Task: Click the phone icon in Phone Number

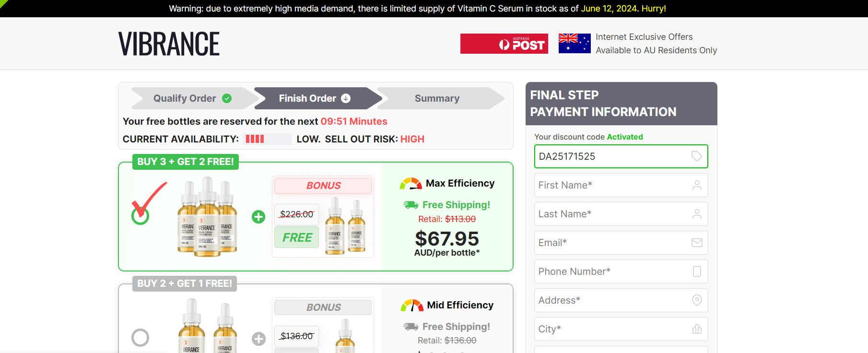Action: click(x=697, y=271)
